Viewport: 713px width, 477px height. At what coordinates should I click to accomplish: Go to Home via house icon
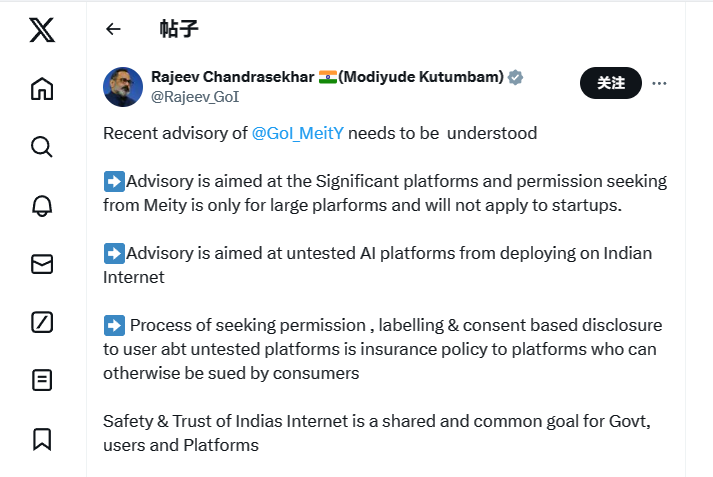click(x=42, y=89)
